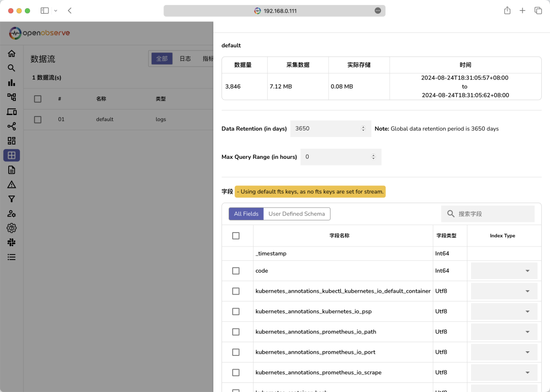Toggle the checkbox for kubernetes_annotations_kubernetes_io_psp field
550x392 pixels.
236,311
